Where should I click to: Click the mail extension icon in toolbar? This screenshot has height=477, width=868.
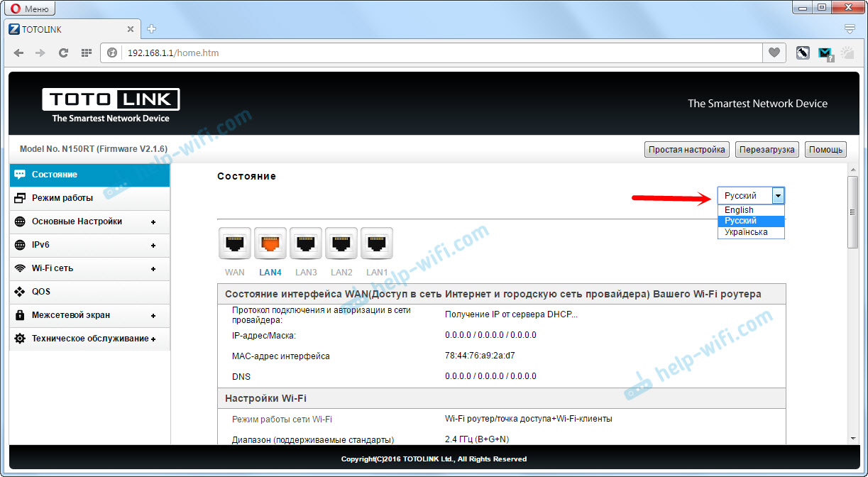click(825, 53)
